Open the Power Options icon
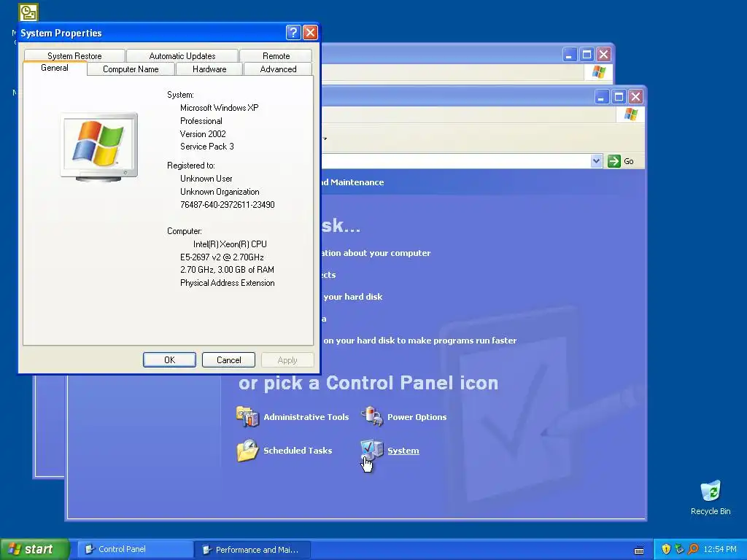 coord(371,416)
